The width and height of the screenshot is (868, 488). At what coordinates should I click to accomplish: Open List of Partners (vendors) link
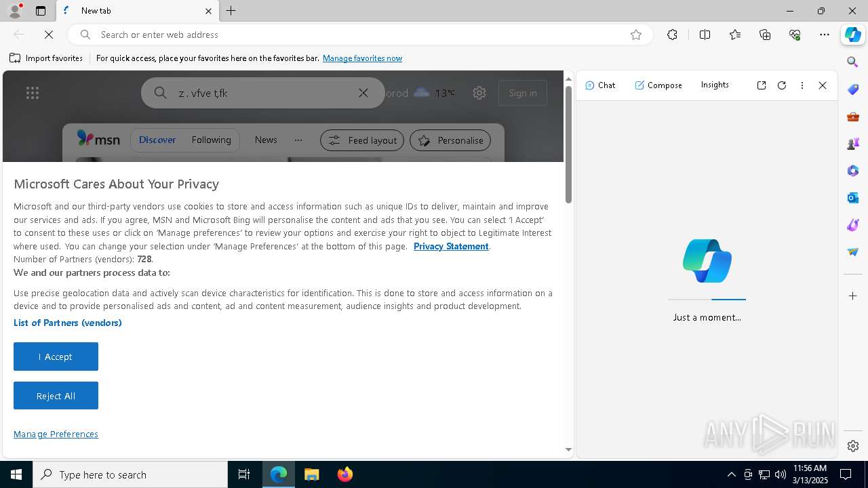68,323
